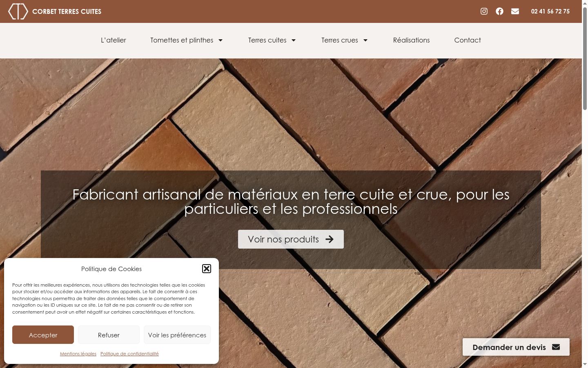Screen dimensions: 588x368
Task: Open the Mentions légales link
Action: [78, 354]
